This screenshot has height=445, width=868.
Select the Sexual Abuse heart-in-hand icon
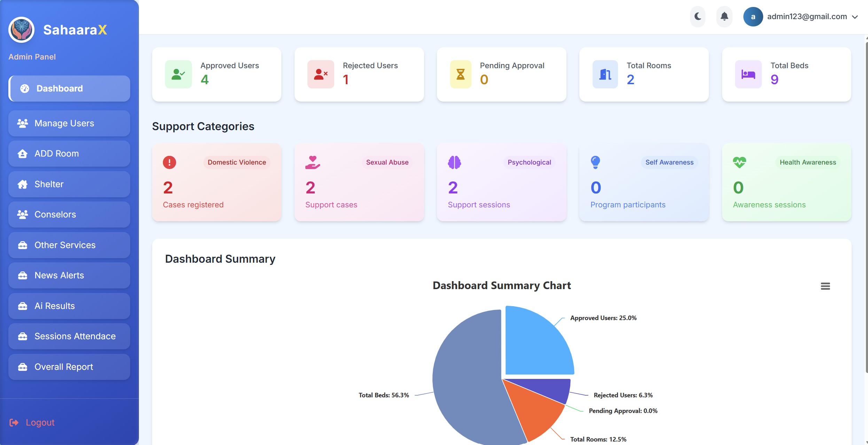click(x=313, y=162)
